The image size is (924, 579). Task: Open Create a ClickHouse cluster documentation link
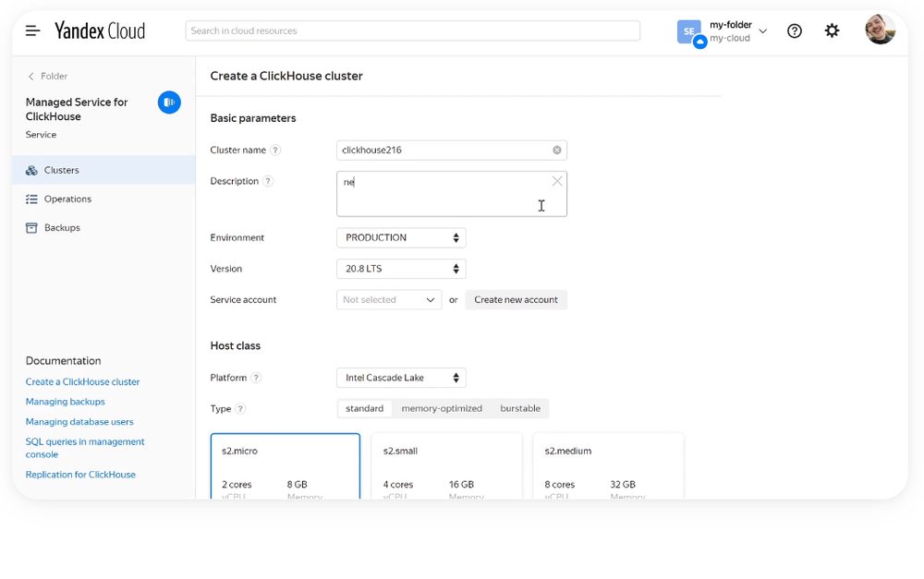click(x=82, y=382)
